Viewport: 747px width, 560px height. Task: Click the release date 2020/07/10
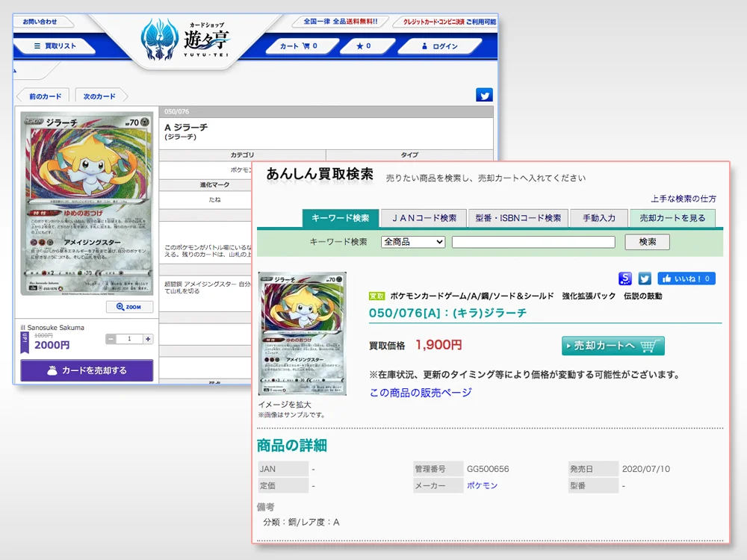(x=646, y=469)
